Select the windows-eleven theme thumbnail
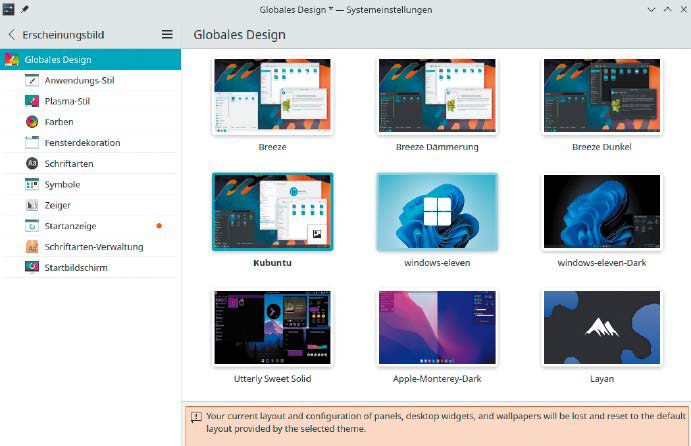This screenshot has height=446, width=691. click(x=437, y=212)
